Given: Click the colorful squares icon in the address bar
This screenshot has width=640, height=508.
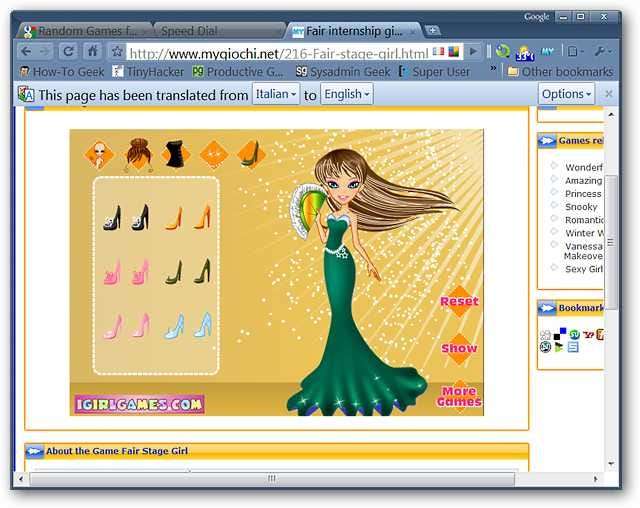Looking at the screenshot, I should [453, 52].
